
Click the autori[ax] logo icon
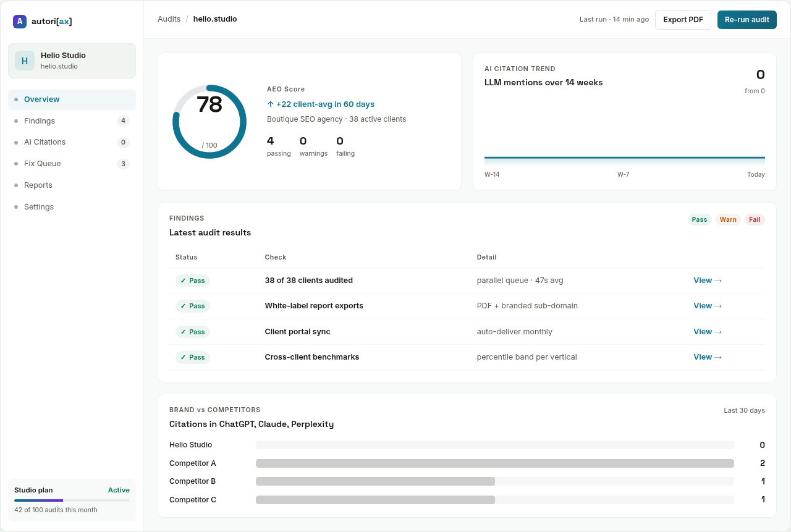(x=20, y=21)
